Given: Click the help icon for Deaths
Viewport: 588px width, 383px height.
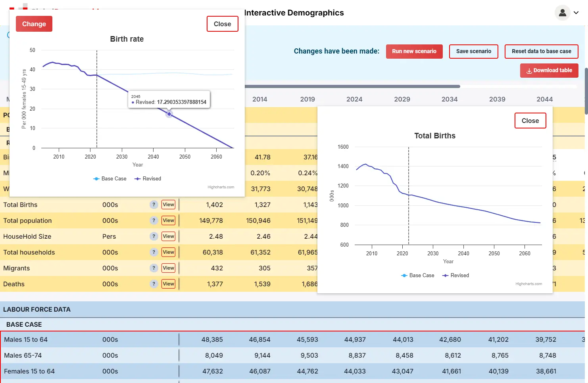Looking at the screenshot, I should pos(154,284).
